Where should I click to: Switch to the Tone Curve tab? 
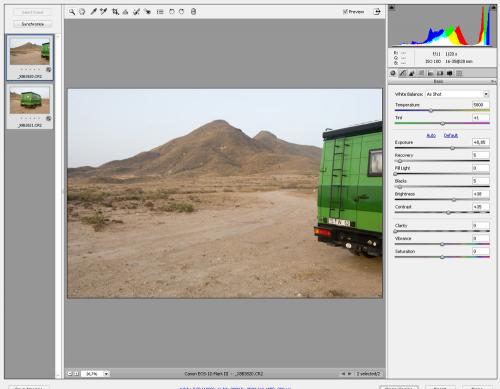coord(403,73)
